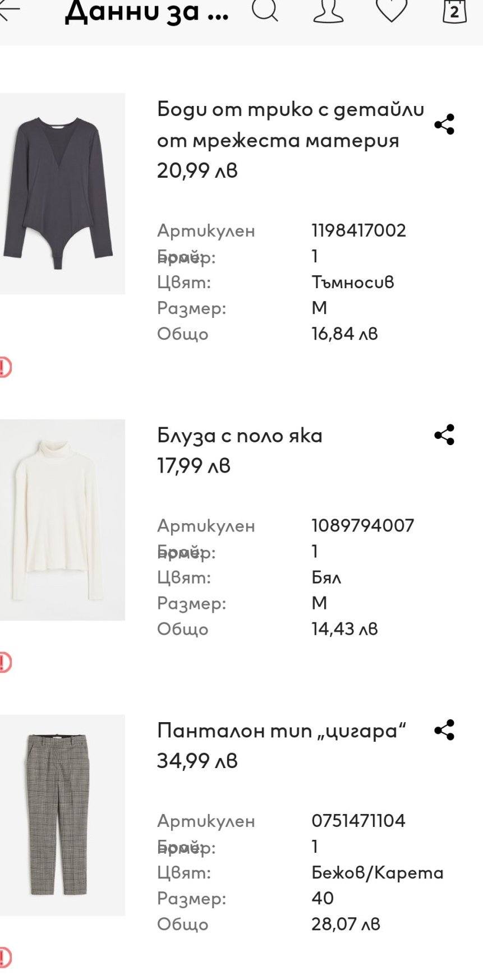Tap the back arrow icon

tap(10, 10)
